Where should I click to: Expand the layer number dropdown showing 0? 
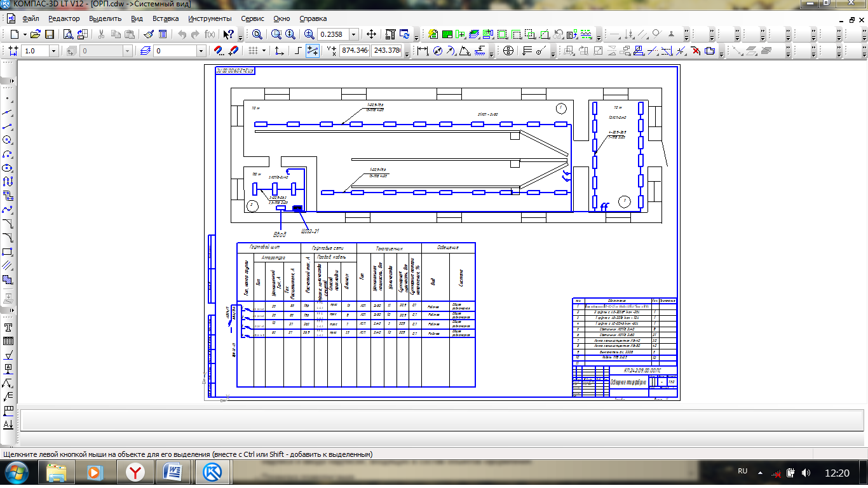pyautogui.click(x=201, y=51)
